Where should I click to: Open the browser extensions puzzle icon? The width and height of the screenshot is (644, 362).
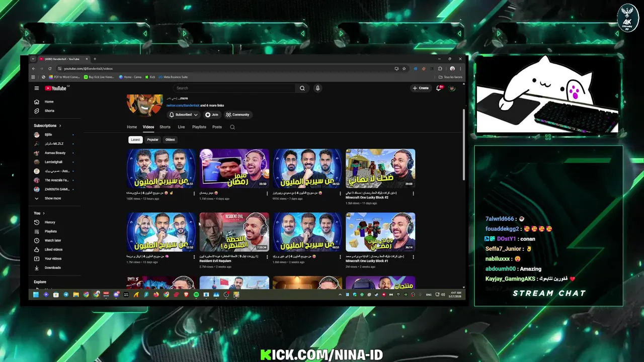440,68
